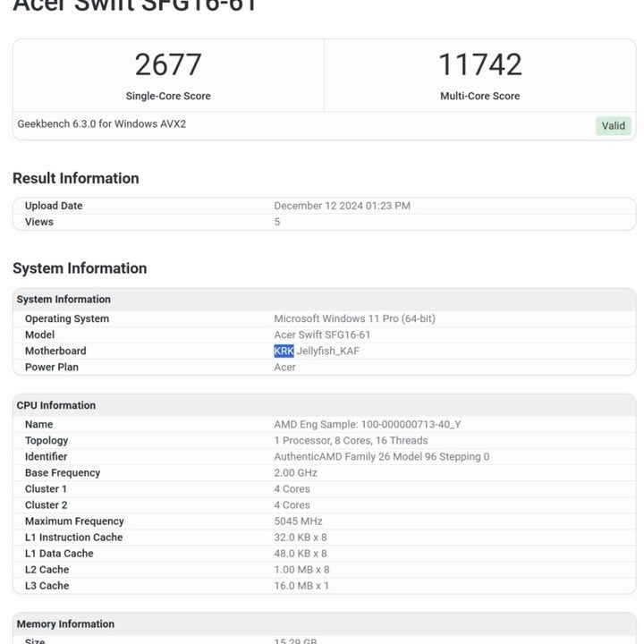This screenshot has height=644, width=644.
Task: Click '1 Processor, 8 Cores, 16 Threads' value
Action: 351,440
